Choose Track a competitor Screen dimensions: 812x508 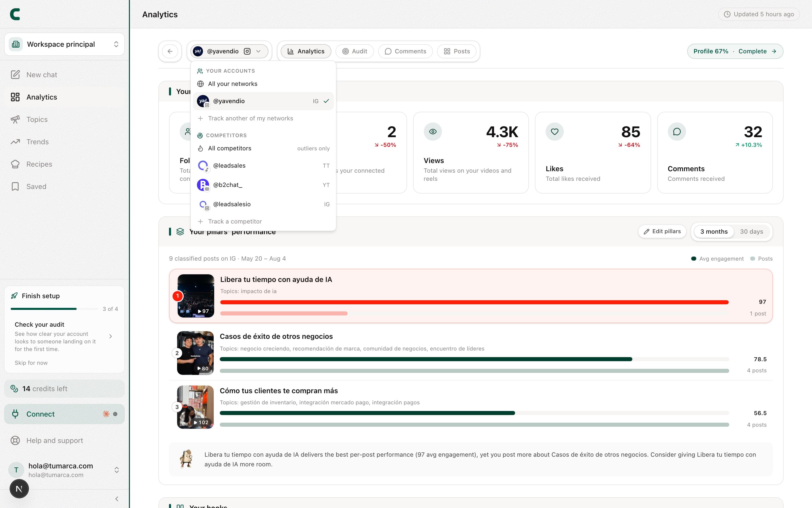click(x=263, y=221)
